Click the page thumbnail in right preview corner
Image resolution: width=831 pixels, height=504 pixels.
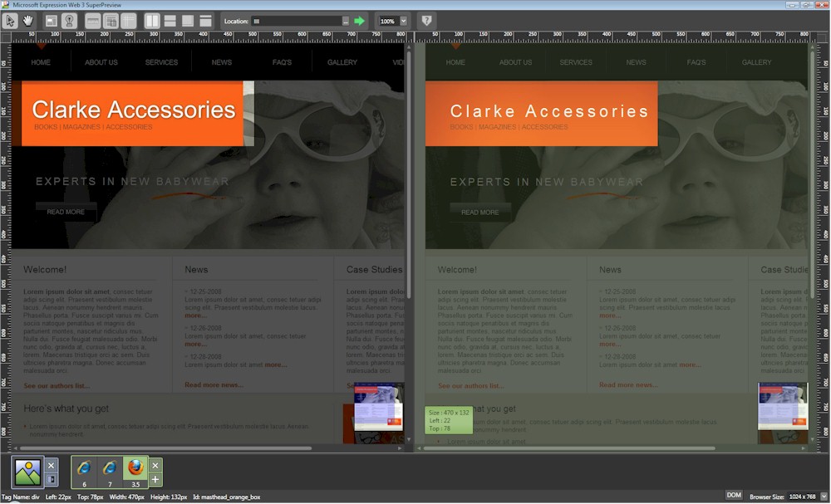coord(784,406)
